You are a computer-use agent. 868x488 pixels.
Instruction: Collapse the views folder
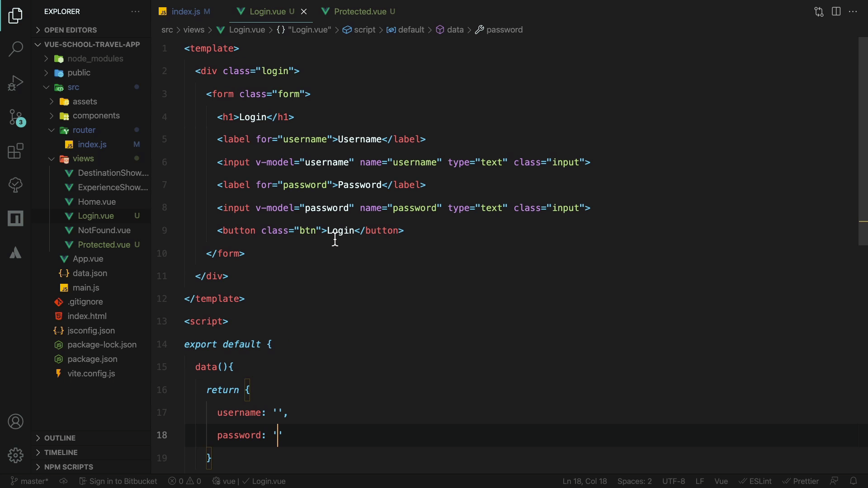click(x=83, y=159)
